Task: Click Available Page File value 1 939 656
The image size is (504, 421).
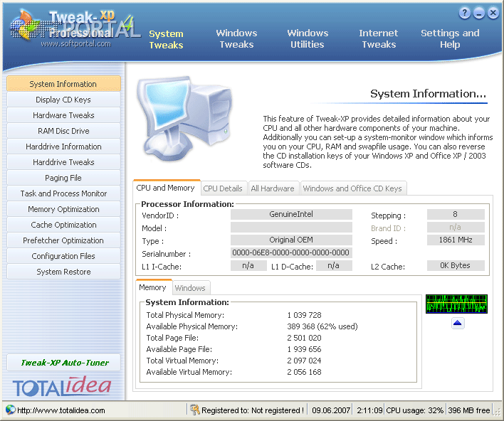Action: tap(305, 349)
